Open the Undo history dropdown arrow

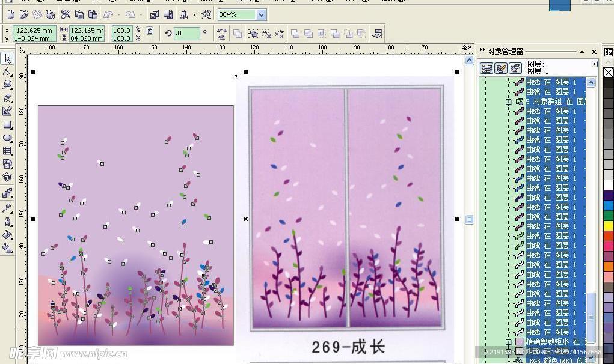click(118, 15)
